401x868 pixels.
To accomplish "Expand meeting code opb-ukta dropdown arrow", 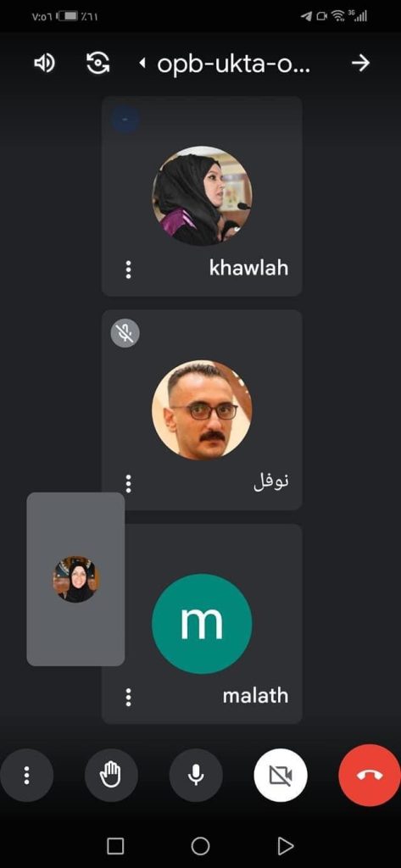I will coord(142,64).
